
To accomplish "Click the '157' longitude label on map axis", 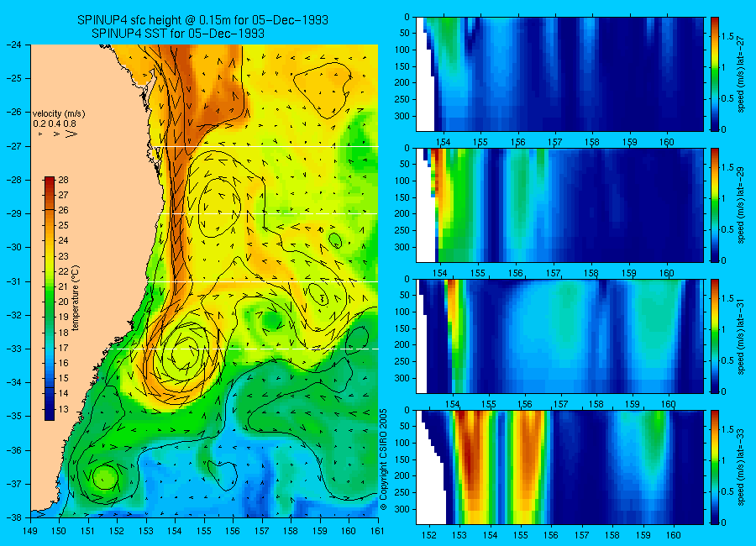I will point(262,532).
